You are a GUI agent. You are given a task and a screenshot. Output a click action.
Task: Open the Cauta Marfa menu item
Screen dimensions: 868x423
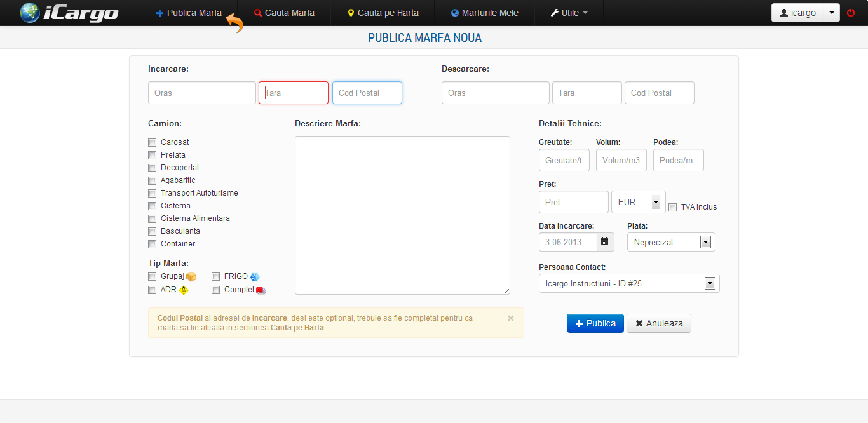click(284, 13)
